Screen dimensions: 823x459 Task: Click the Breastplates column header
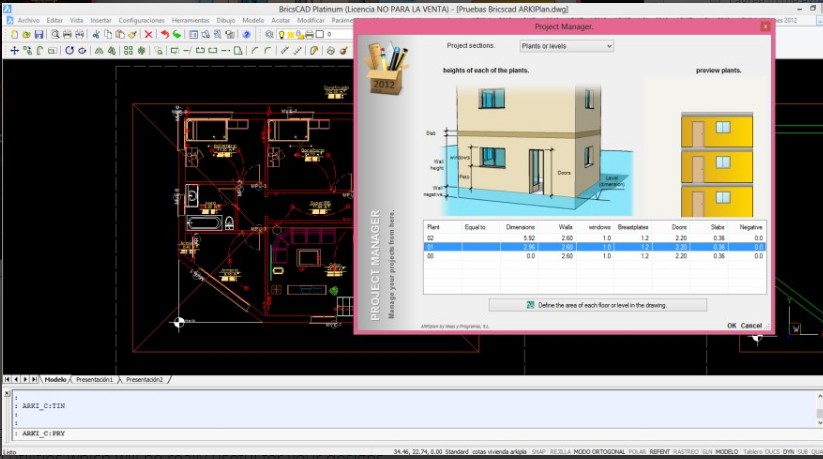click(x=633, y=227)
